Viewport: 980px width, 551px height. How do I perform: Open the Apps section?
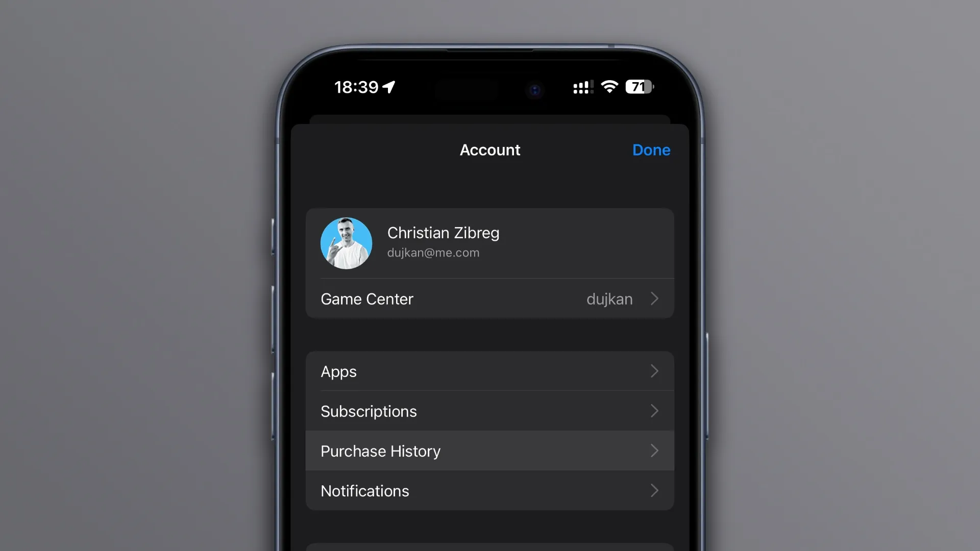tap(490, 371)
